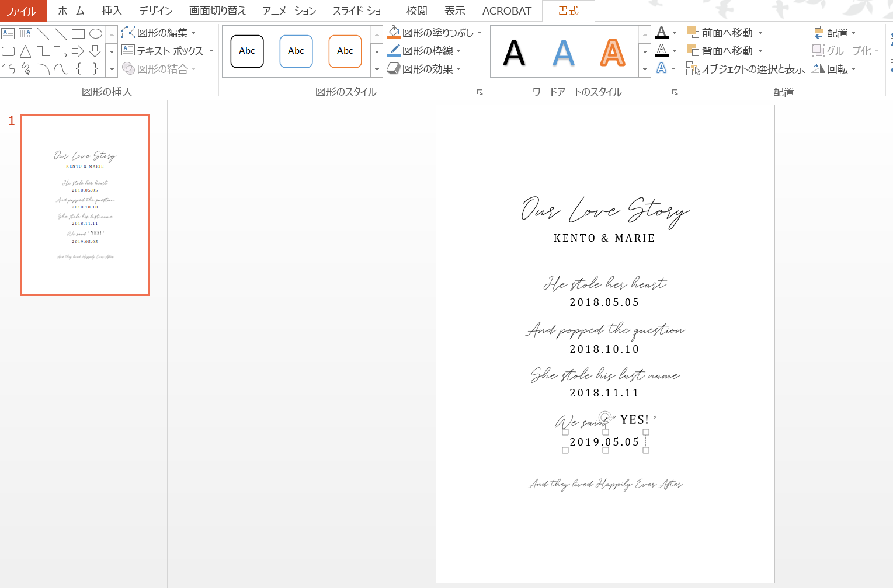Pick the isosceles triangle shape
Screen dimensions: 893x588
click(x=25, y=51)
